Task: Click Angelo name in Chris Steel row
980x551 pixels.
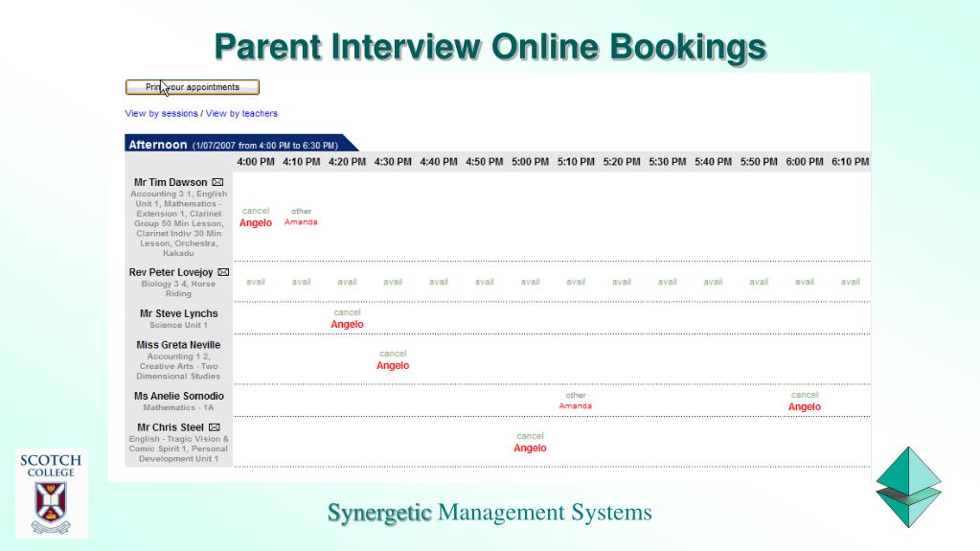Action: coord(530,448)
